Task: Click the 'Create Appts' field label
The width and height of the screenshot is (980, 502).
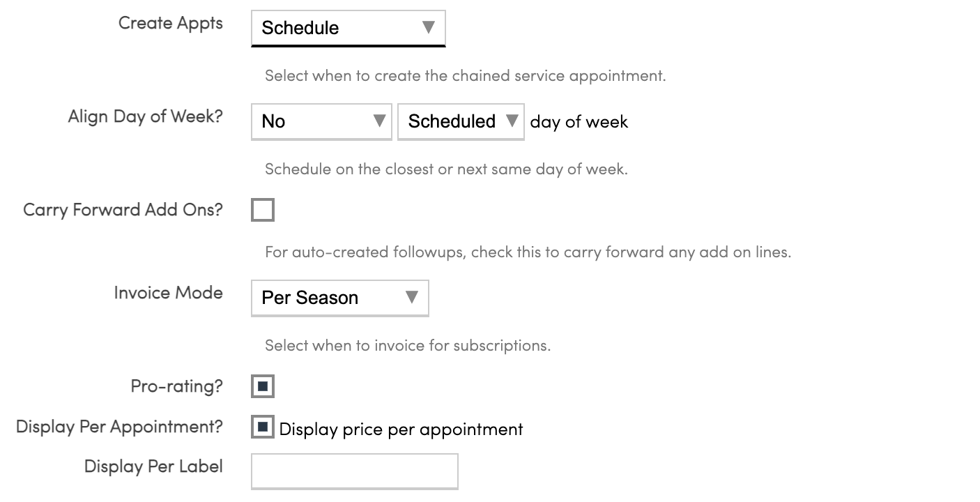Action: click(x=171, y=23)
